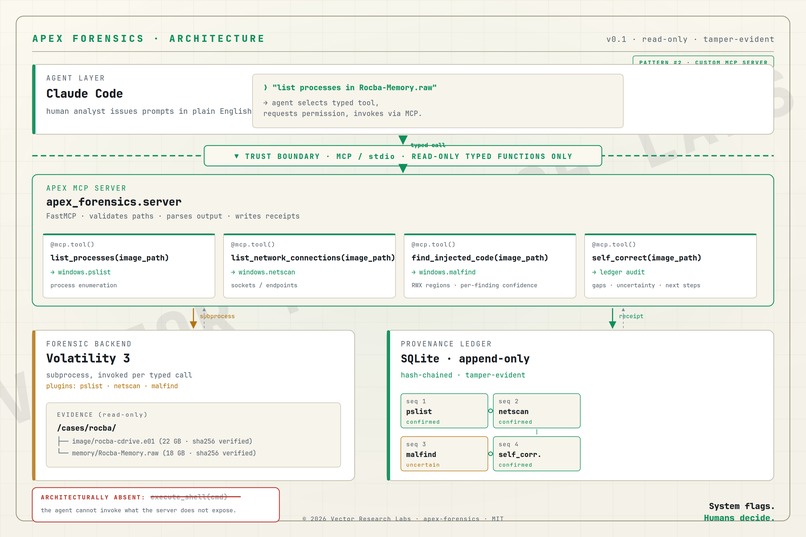Click the '→ windows.netscan' plugin reference

[263, 272]
